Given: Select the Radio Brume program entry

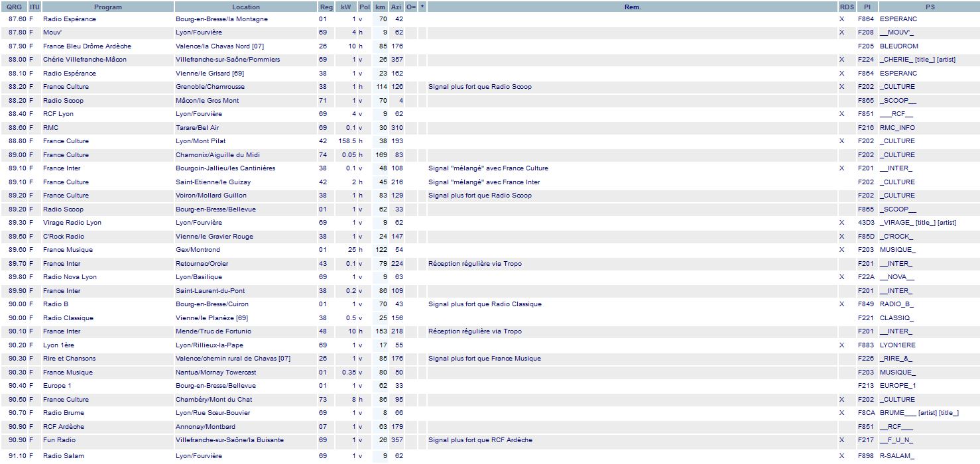Looking at the screenshot, I should point(64,413).
